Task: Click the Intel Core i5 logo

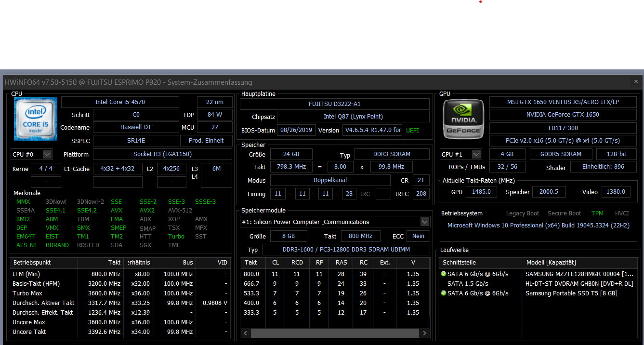Action: click(36, 119)
